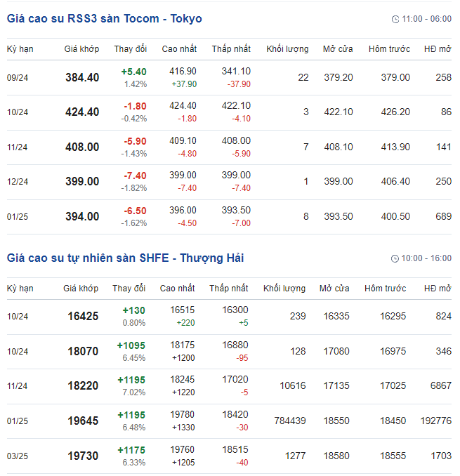Click the SHFE table's Thay đổi column header

[129, 289]
